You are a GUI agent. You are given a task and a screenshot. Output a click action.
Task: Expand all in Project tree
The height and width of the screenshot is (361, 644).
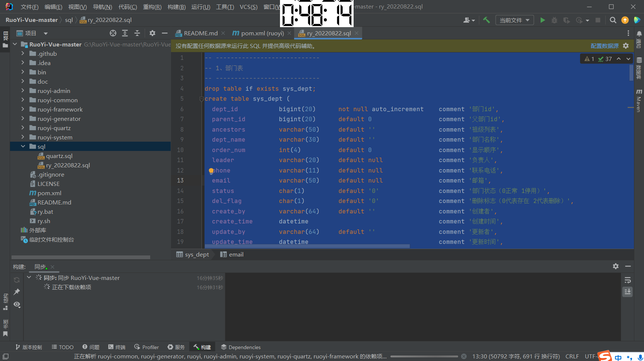tap(125, 33)
